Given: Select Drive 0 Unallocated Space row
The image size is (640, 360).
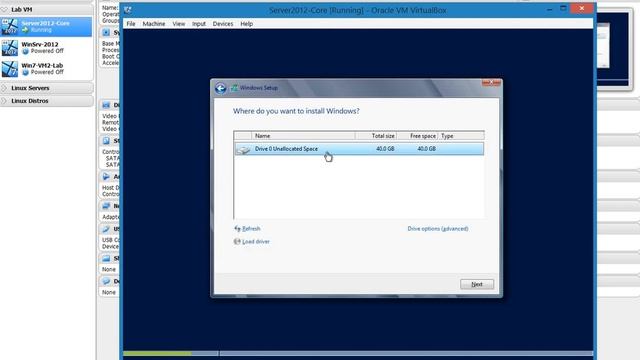Looking at the screenshot, I should tap(359, 149).
